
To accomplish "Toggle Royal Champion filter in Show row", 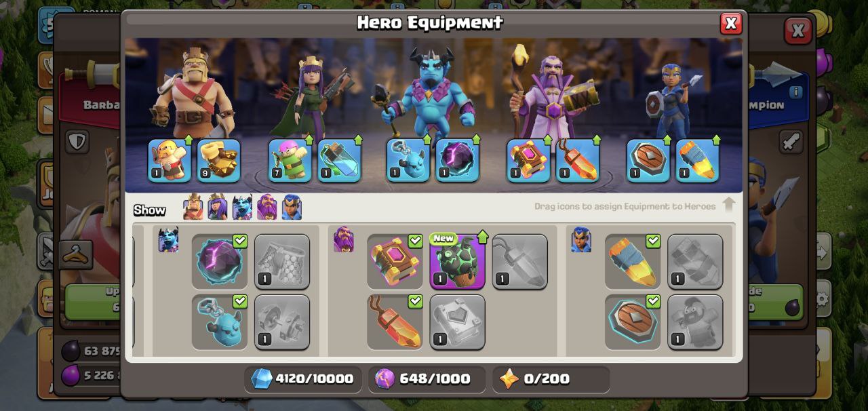I will (292, 207).
